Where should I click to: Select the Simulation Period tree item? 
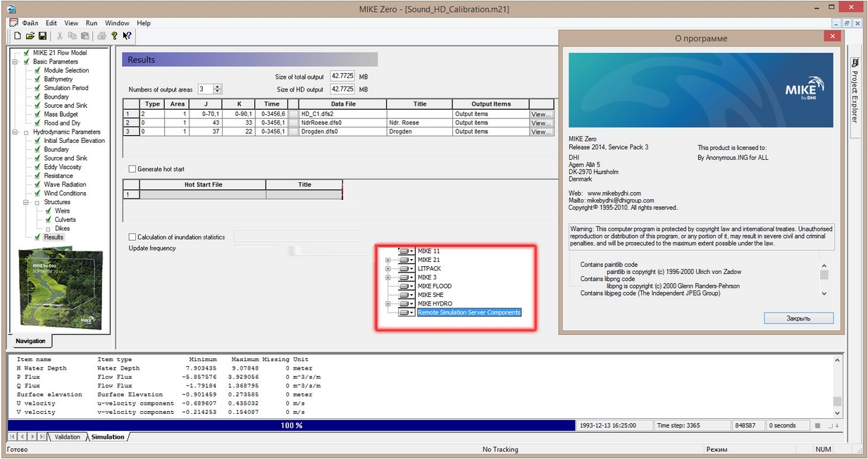(x=66, y=88)
